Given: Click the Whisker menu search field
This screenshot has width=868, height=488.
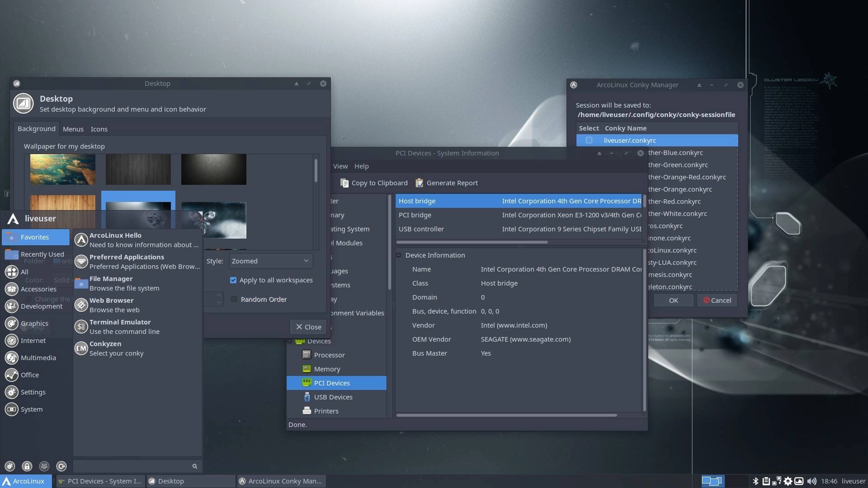Looking at the screenshot, I should (x=137, y=466).
